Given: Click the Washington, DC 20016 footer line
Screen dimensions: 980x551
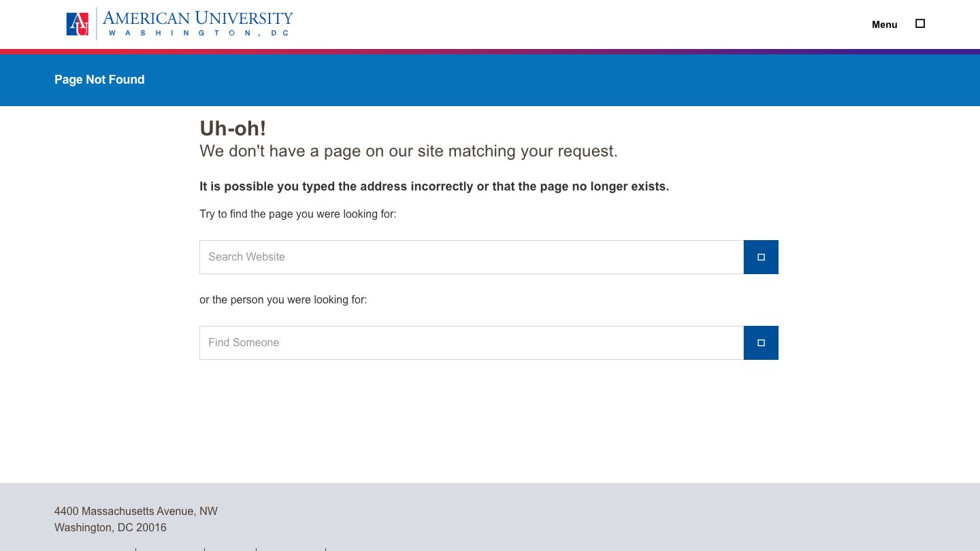Looking at the screenshot, I should pos(110,528).
